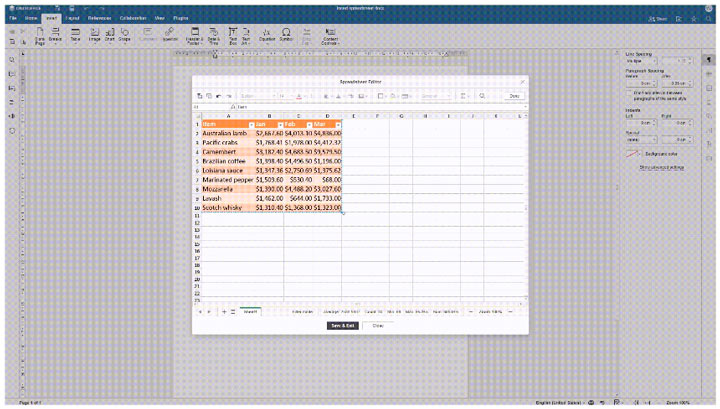Screen dimensions: 720x409
Task: Toggle don't add interval between paragraphs checkbox
Action: tap(629, 93)
